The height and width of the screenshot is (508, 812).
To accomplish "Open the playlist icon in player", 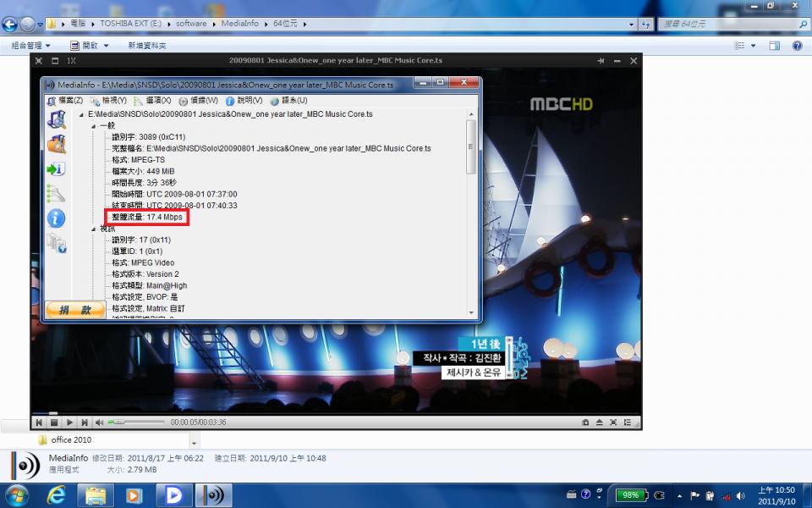I will pos(627,422).
